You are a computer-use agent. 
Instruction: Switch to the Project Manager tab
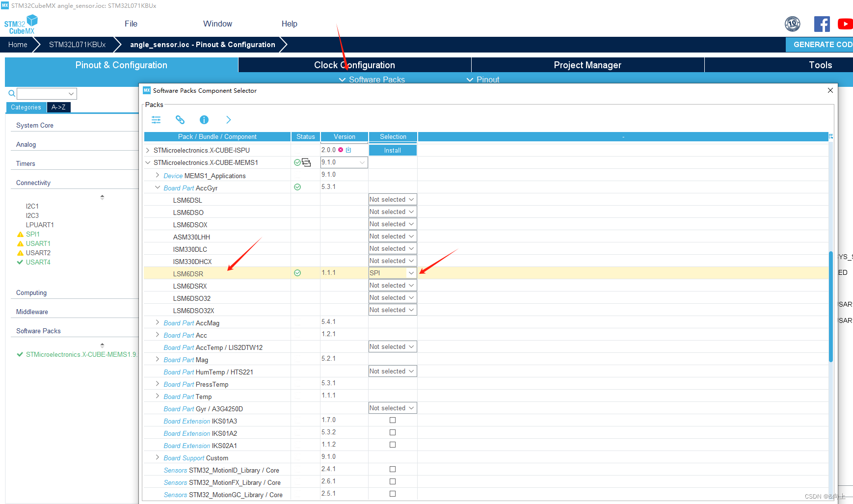pyautogui.click(x=587, y=65)
